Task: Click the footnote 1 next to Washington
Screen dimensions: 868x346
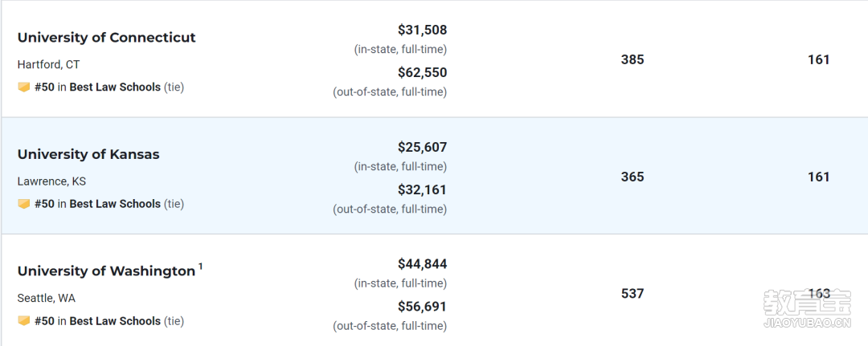Action: [x=200, y=267]
